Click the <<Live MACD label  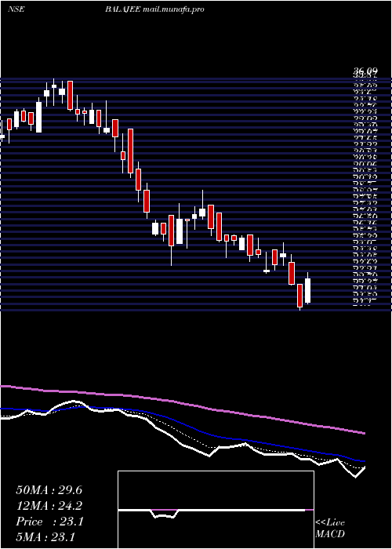point(330,528)
